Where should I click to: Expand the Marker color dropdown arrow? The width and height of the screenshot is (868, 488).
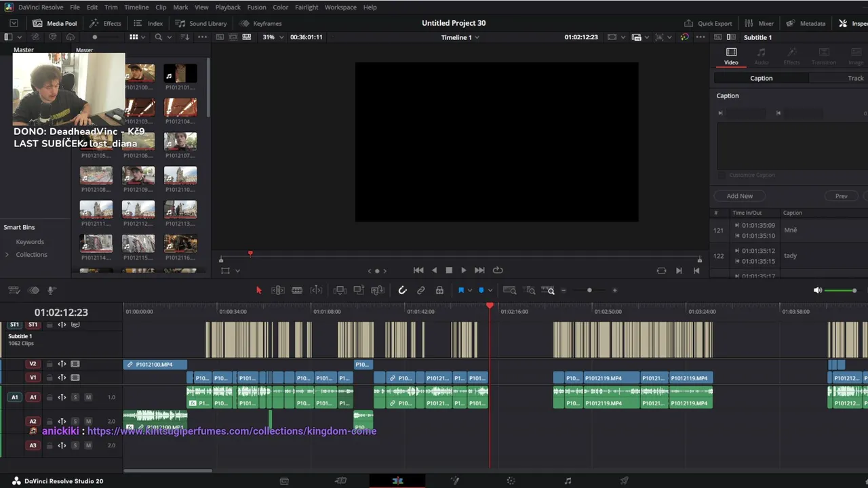[x=490, y=291]
